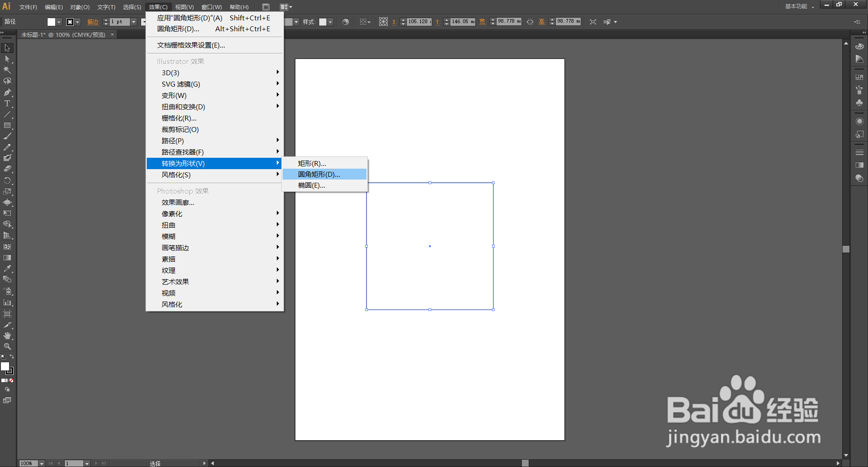Select the Eraser tool
Viewport: 868px width, 467px height.
point(7,169)
